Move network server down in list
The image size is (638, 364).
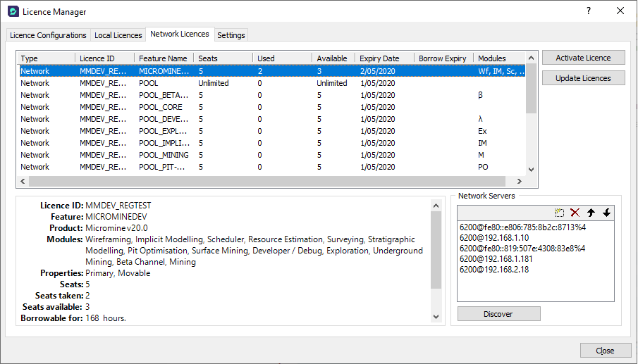606,213
